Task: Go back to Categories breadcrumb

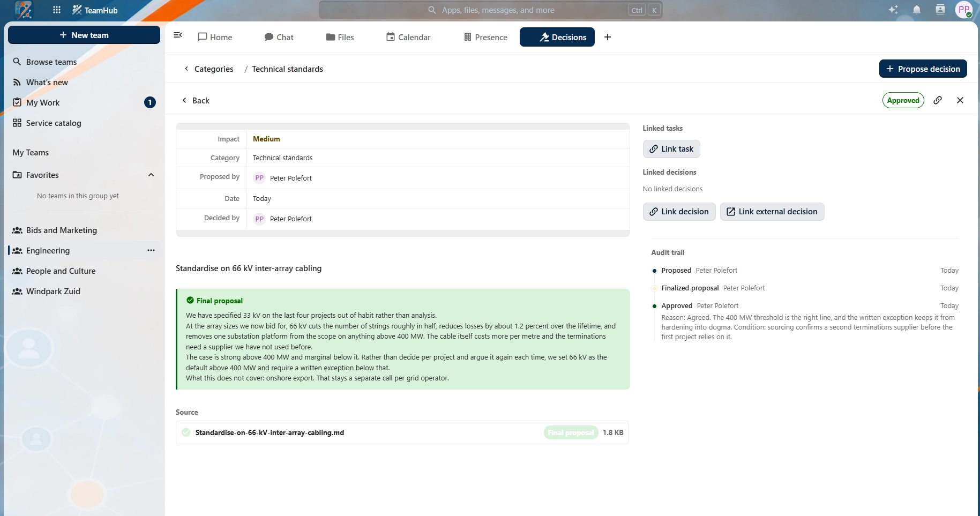Action: click(209, 69)
